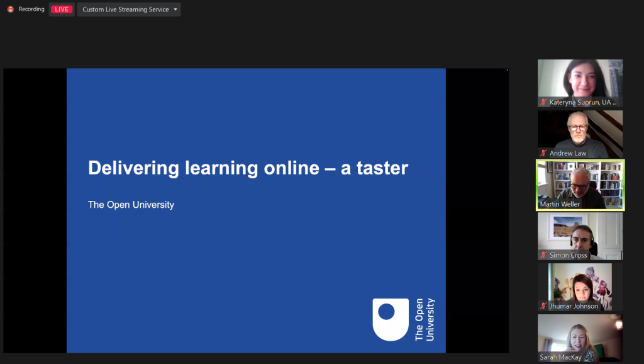Click the Jhumar Johnson name label
Screen dimensions: 644x364
click(x=574, y=306)
